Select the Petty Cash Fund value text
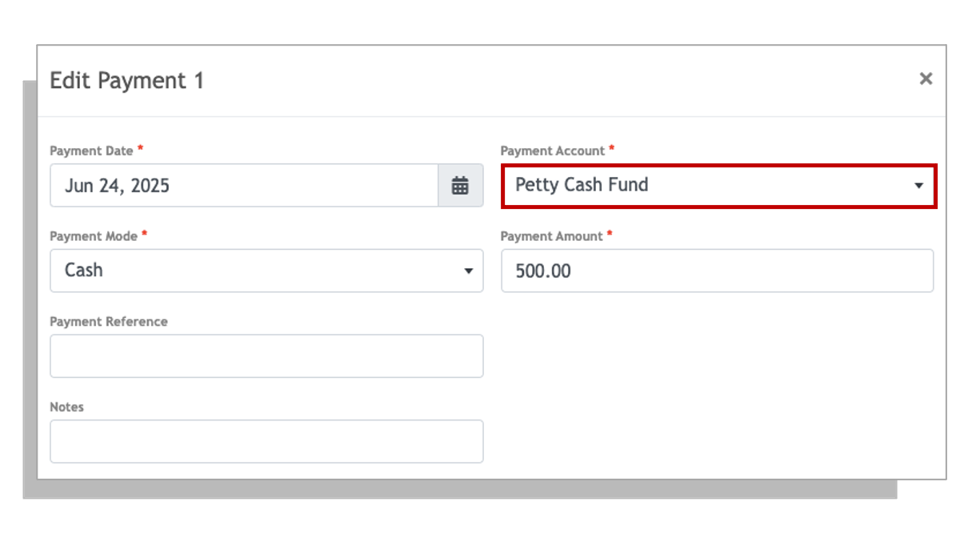This screenshot has height=538, width=980. coord(582,185)
